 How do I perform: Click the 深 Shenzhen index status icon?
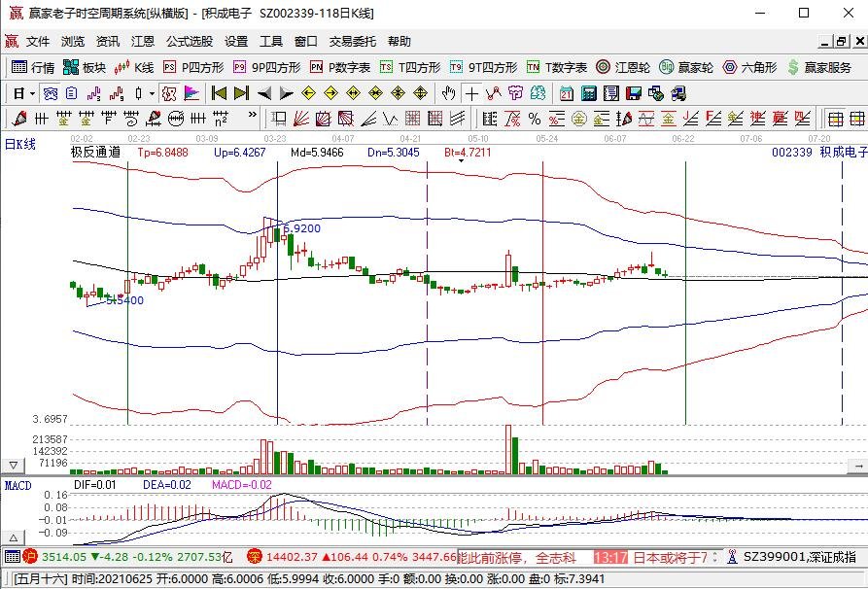tap(254, 556)
